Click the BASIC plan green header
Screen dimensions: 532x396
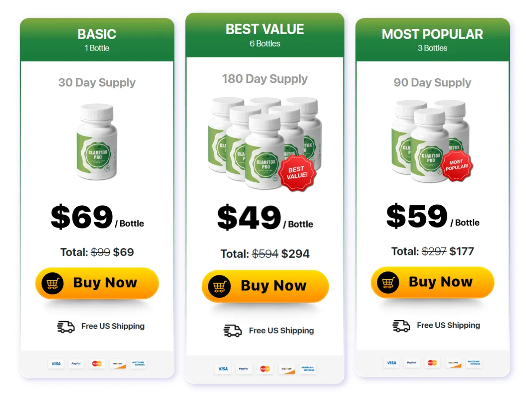point(97,39)
